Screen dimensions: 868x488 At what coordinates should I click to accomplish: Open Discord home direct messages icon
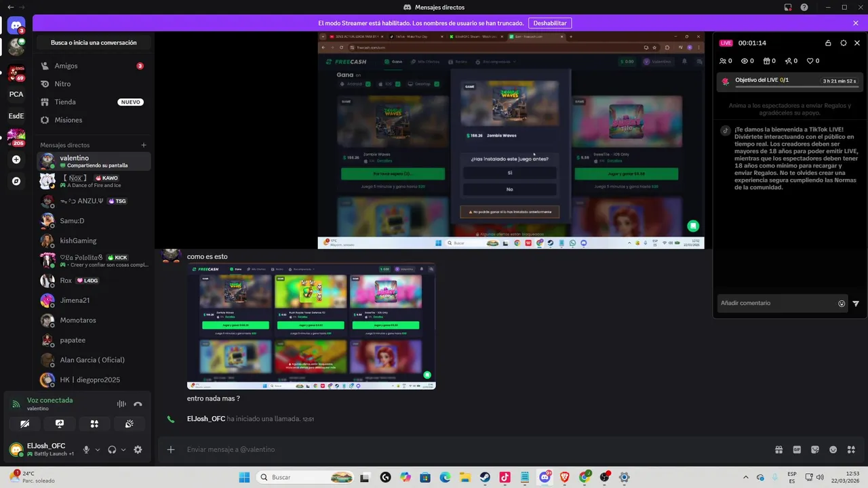[16, 26]
